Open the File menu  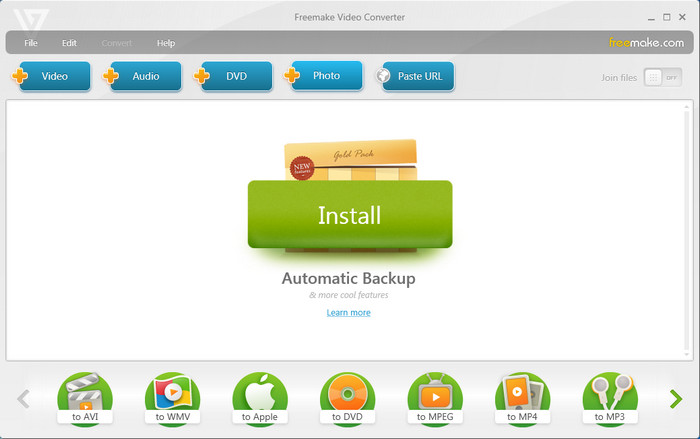(31, 43)
